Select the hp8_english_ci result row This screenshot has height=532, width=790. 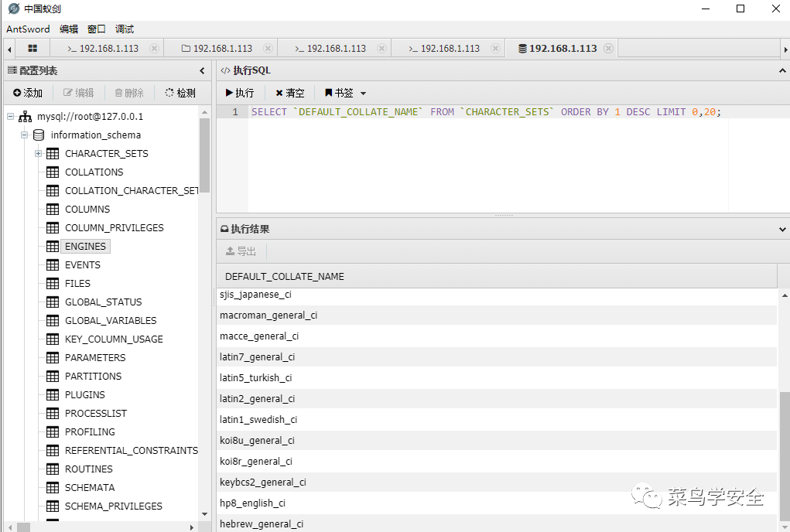coord(497,503)
